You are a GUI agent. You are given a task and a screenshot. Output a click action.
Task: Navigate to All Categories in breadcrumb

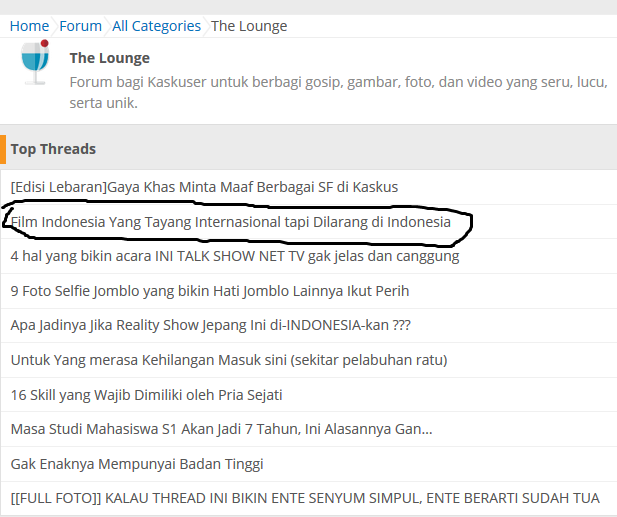[x=156, y=26]
